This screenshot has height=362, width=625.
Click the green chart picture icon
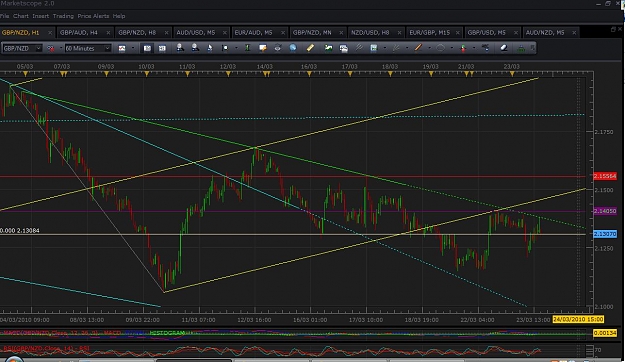click(x=328, y=48)
